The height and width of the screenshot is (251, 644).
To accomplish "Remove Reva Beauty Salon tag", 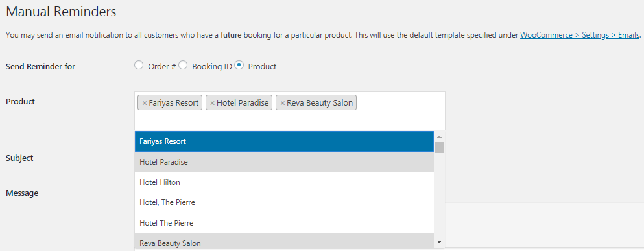I will (283, 103).
